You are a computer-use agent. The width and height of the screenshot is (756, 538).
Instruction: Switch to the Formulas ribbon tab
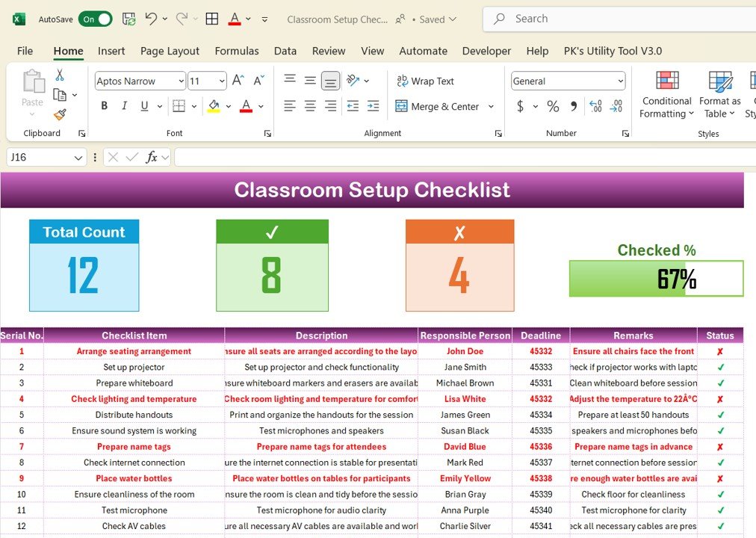[237, 51]
